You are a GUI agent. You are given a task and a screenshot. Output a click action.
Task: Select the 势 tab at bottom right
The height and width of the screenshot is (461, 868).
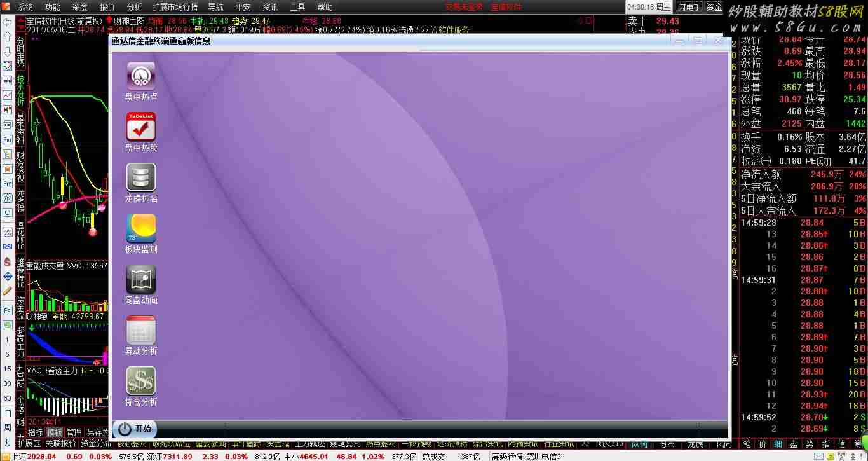[x=810, y=444]
